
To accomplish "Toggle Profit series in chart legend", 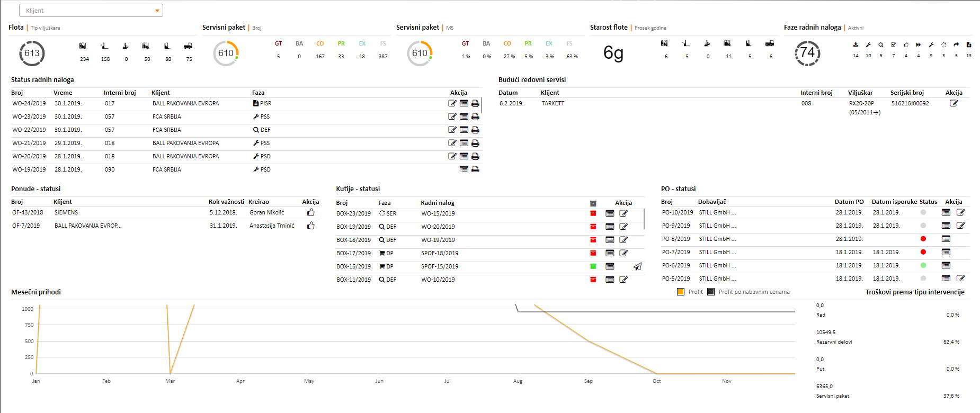I will (690, 292).
